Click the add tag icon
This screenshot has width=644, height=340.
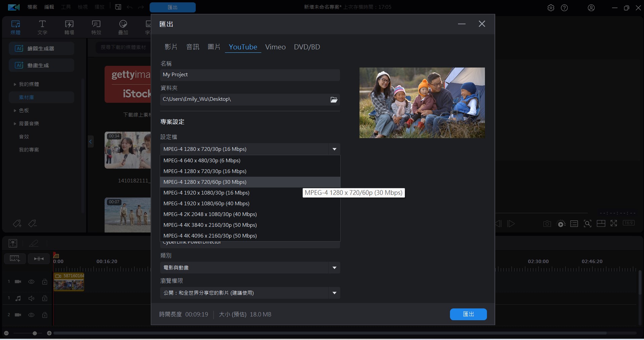point(17,223)
